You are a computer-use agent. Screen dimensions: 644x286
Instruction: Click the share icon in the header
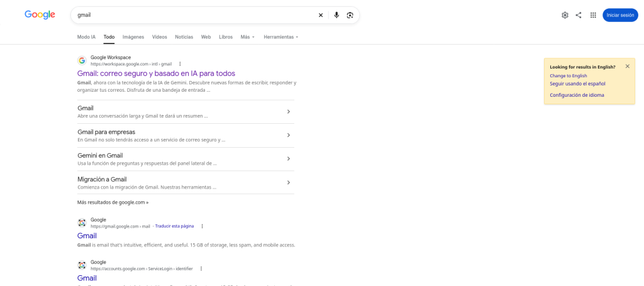point(579,15)
